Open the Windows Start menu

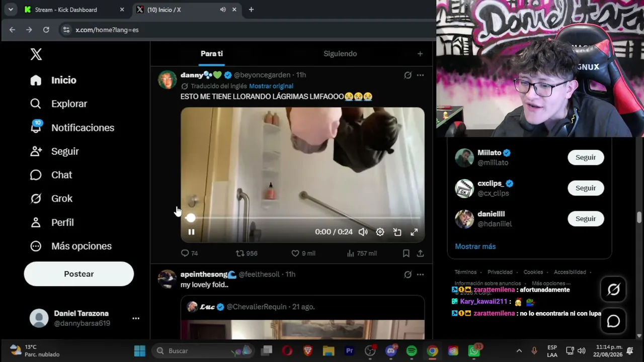[x=140, y=351]
